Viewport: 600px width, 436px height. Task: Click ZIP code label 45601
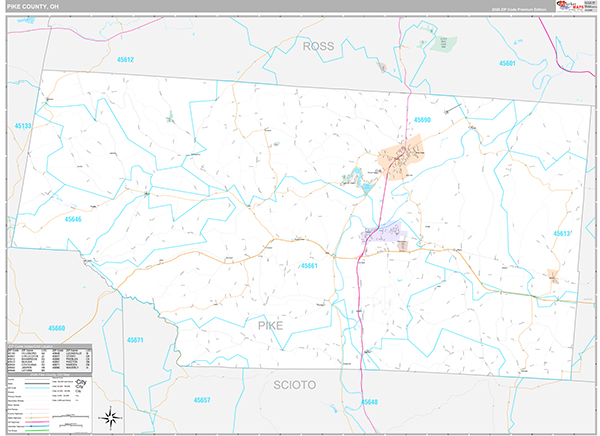pos(507,64)
